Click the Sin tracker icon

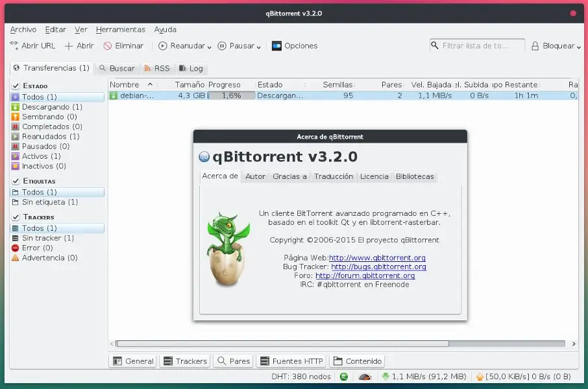coord(15,238)
